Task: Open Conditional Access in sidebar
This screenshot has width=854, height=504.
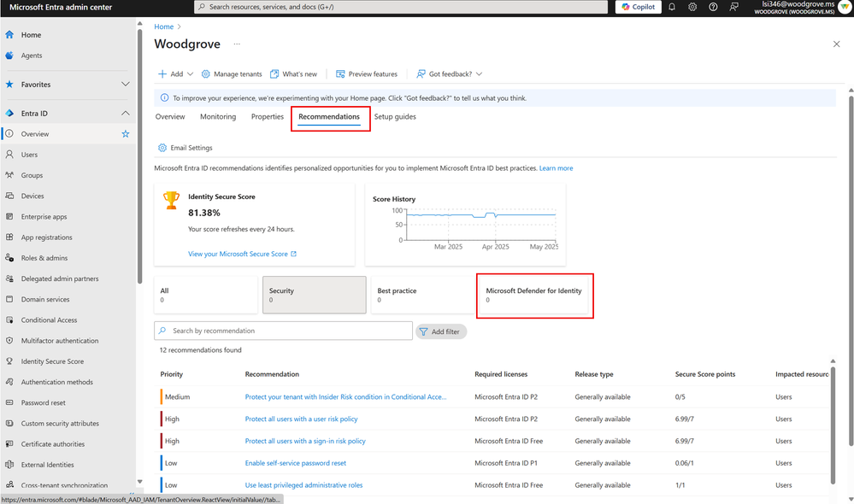Action: point(49,320)
